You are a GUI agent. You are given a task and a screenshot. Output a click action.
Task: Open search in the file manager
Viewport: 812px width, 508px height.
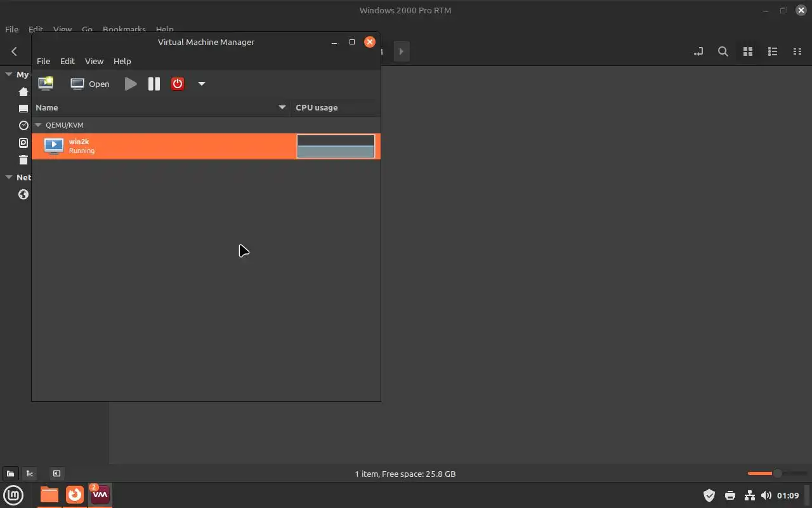[723, 51]
